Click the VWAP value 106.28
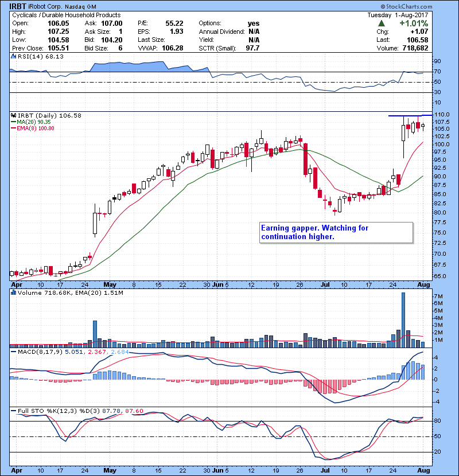 pyautogui.click(x=173, y=48)
